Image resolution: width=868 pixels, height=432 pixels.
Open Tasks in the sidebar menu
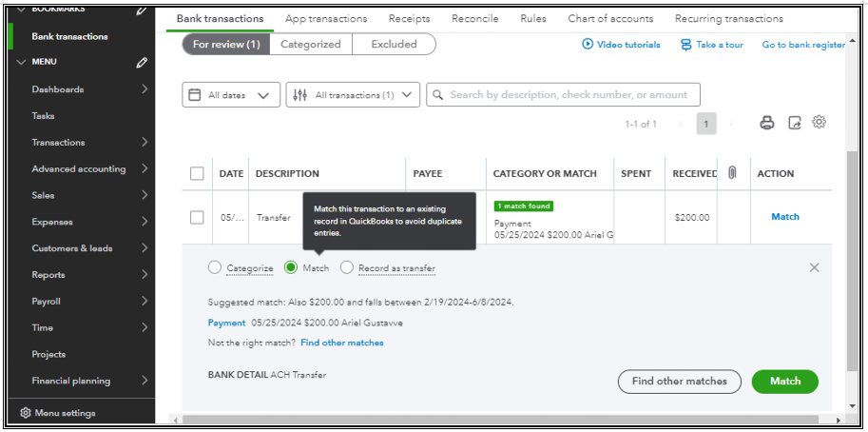(x=43, y=116)
